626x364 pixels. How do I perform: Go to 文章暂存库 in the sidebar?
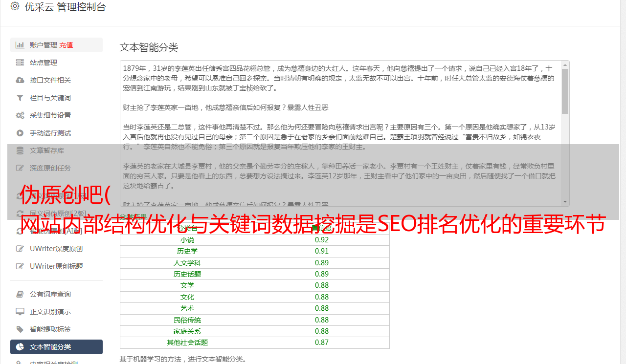[56, 150]
